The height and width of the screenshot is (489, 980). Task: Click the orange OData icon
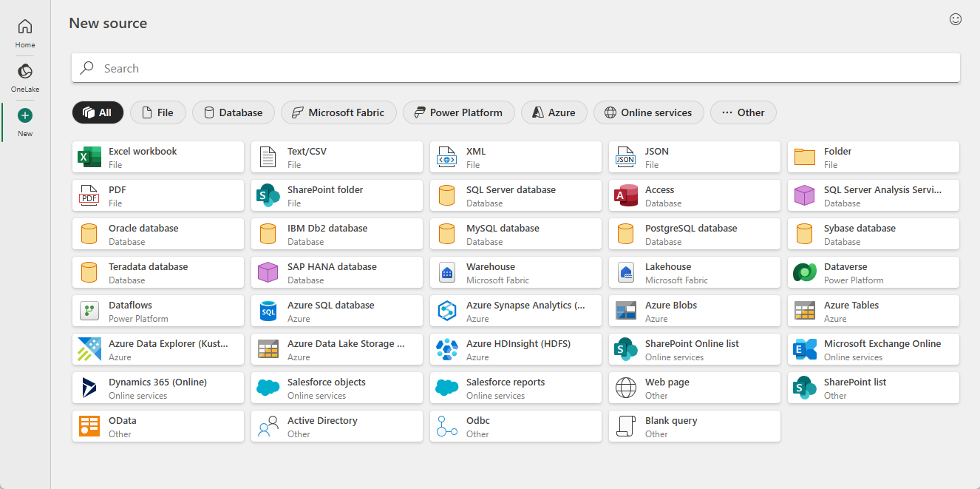coord(89,426)
